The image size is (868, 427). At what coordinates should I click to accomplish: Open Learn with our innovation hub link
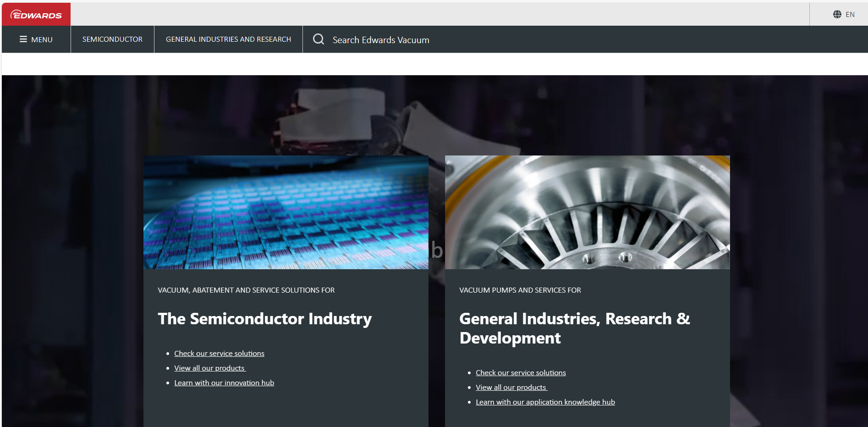(224, 383)
